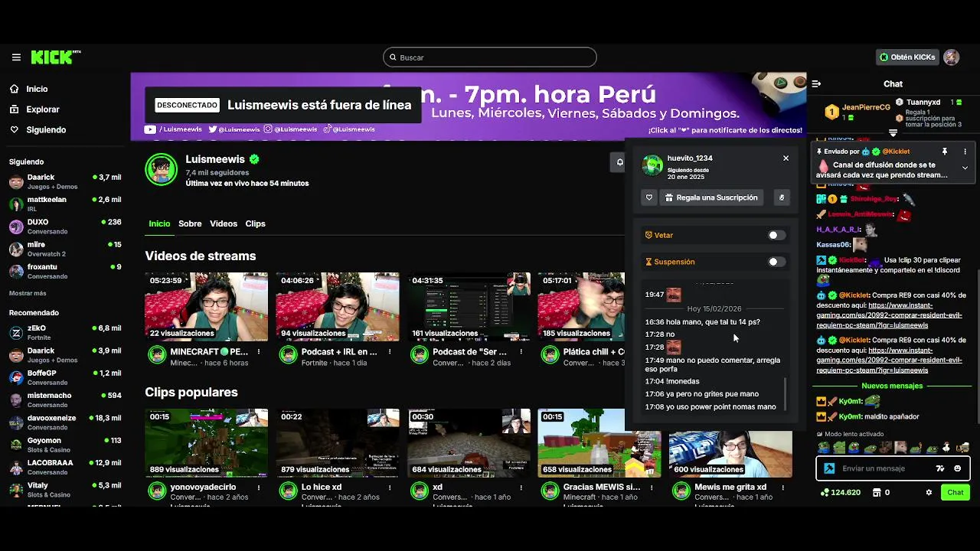Viewport: 980px width, 551px height.
Task: Click the 124.620 channel points balance
Action: (841, 492)
